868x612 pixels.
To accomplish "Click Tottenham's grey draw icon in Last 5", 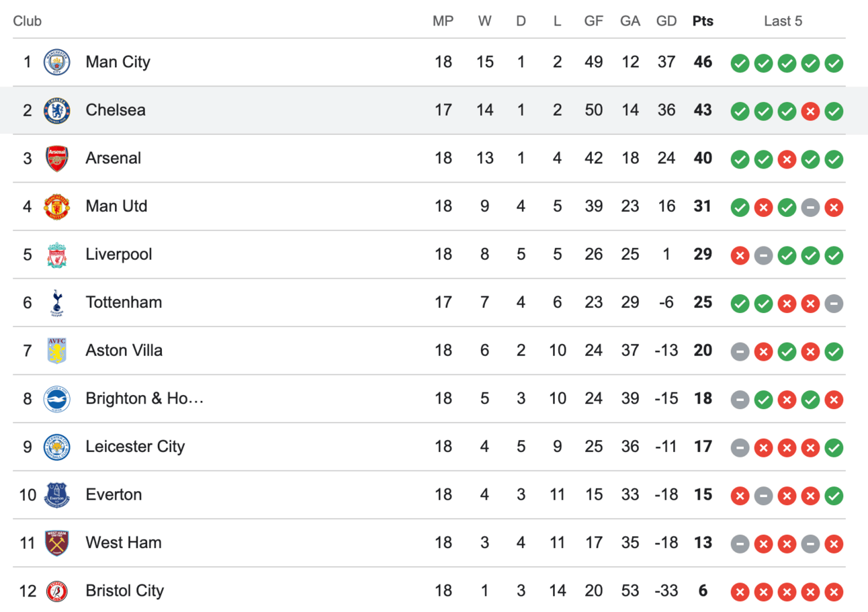I will pyautogui.click(x=834, y=304).
